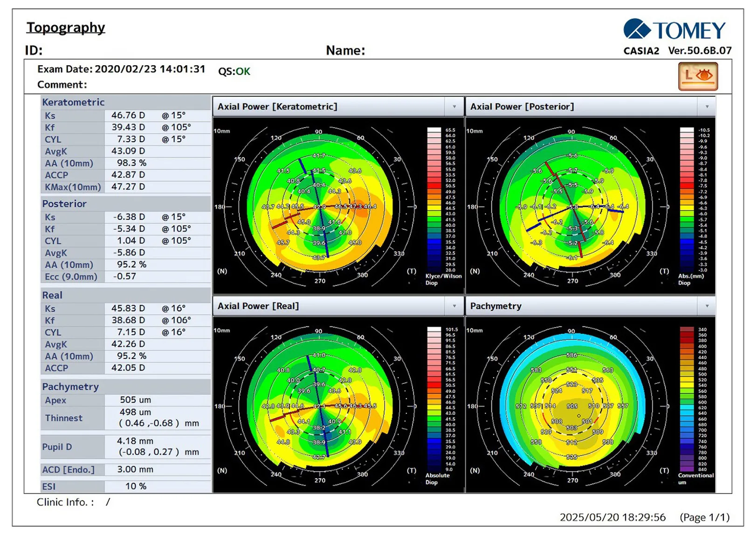Image resolution: width=756 pixels, height=535 pixels.
Task: Click the QS:OK quality status
Action: coord(234,71)
